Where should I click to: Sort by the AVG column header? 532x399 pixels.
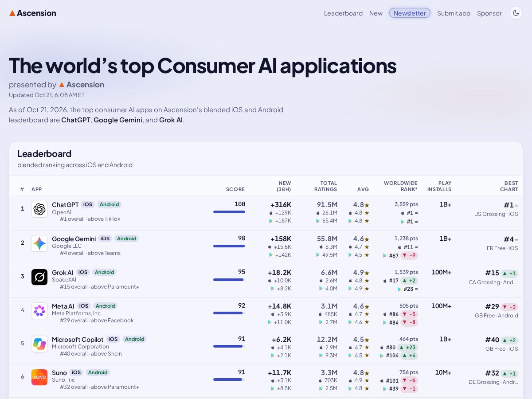pyautogui.click(x=363, y=189)
